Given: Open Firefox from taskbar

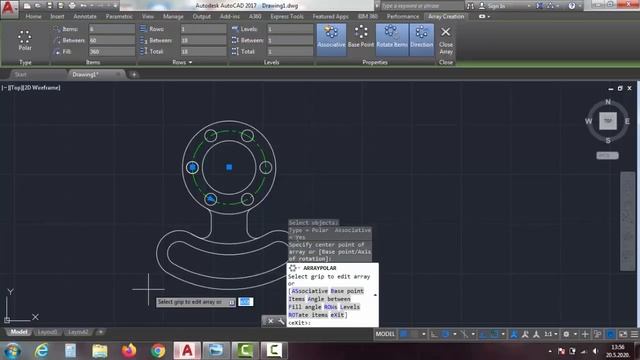Looking at the screenshot, I should (x=129, y=351).
